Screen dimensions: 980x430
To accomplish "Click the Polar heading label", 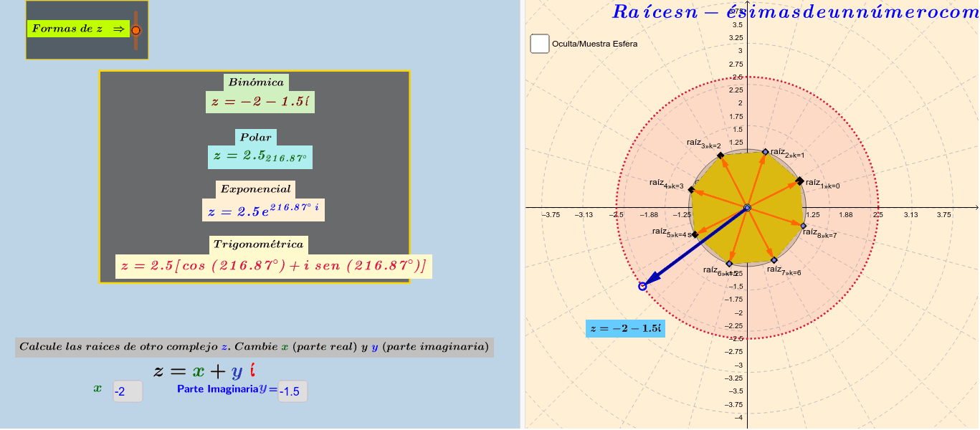I will [x=256, y=137].
